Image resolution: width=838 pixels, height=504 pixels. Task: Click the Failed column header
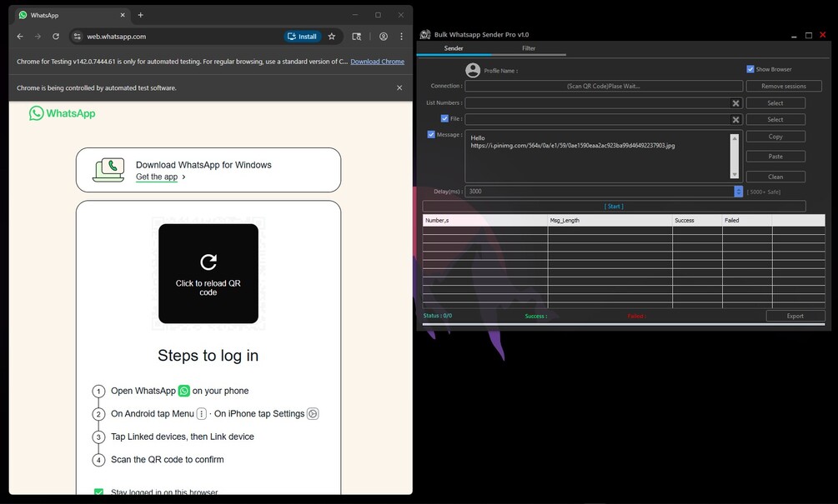tap(747, 220)
